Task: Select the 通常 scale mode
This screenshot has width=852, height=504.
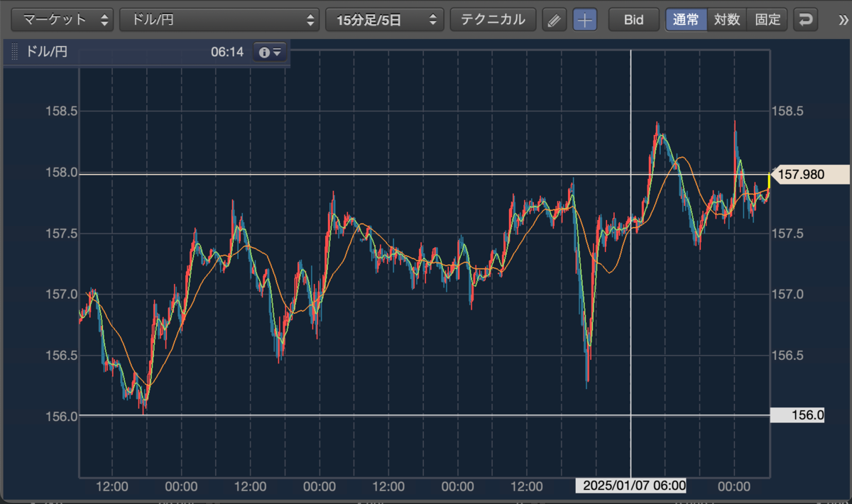Action: [x=687, y=20]
